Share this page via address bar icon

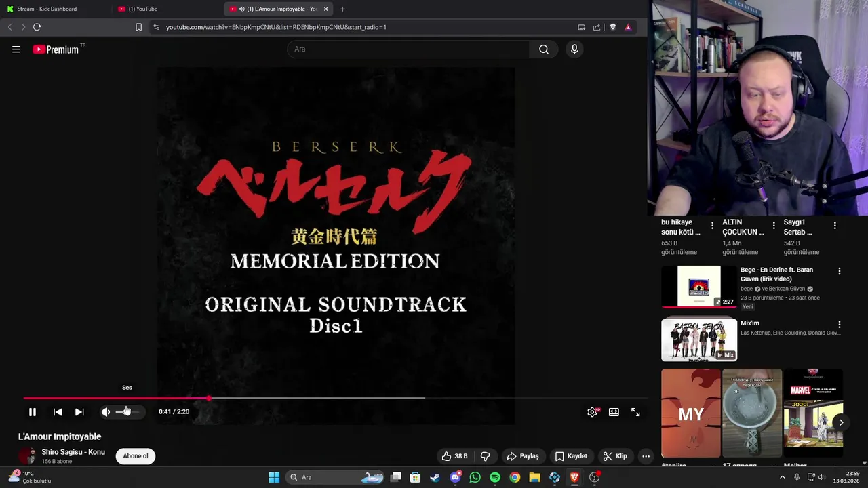click(x=597, y=27)
